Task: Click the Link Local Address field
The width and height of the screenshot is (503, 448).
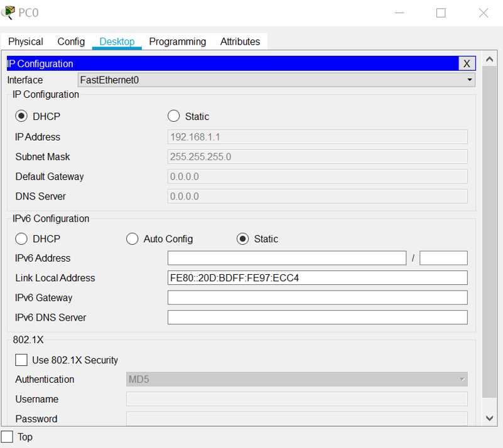Action: pyautogui.click(x=317, y=278)
